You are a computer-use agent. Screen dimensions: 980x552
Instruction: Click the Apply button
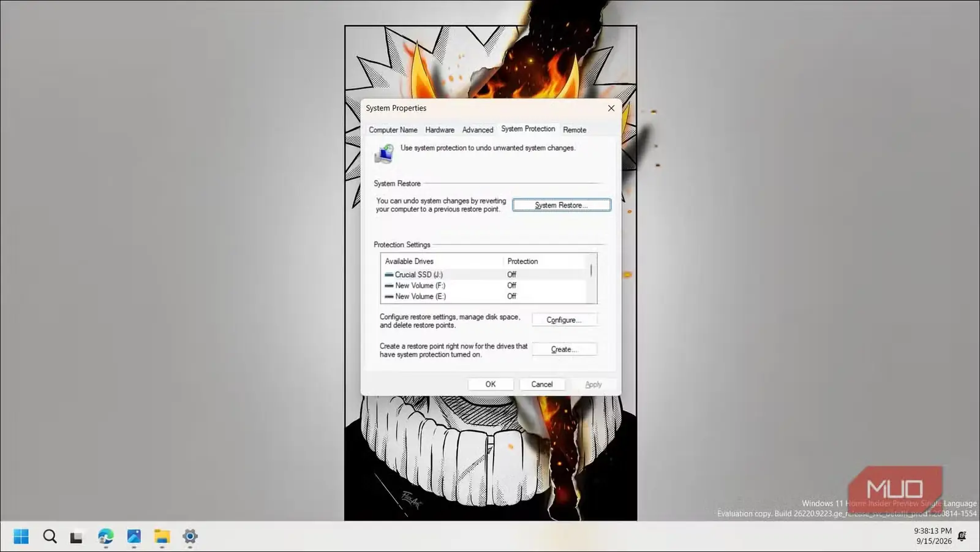(594, 384)
